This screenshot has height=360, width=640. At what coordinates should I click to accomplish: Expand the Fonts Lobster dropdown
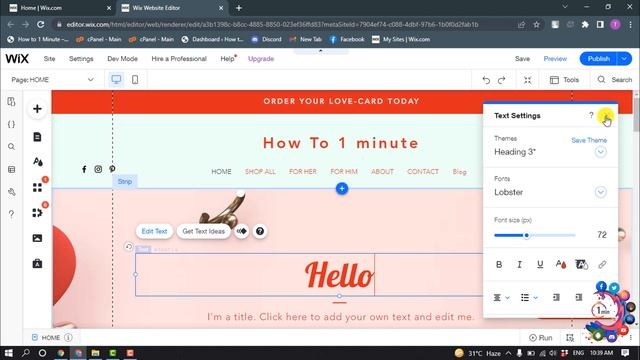[x=600, y=192]
